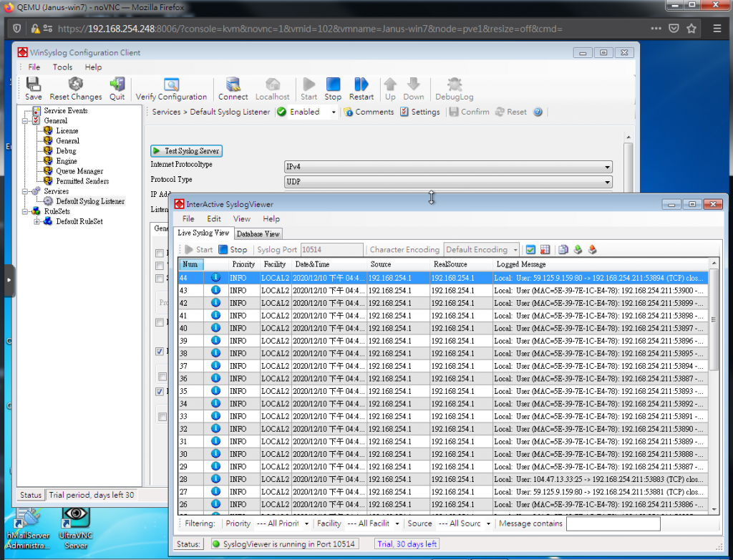Image resolution: width=733 pixels, height=560 pixels.
Task: Select the Queue Manager tree item
Action: (79, 171)
